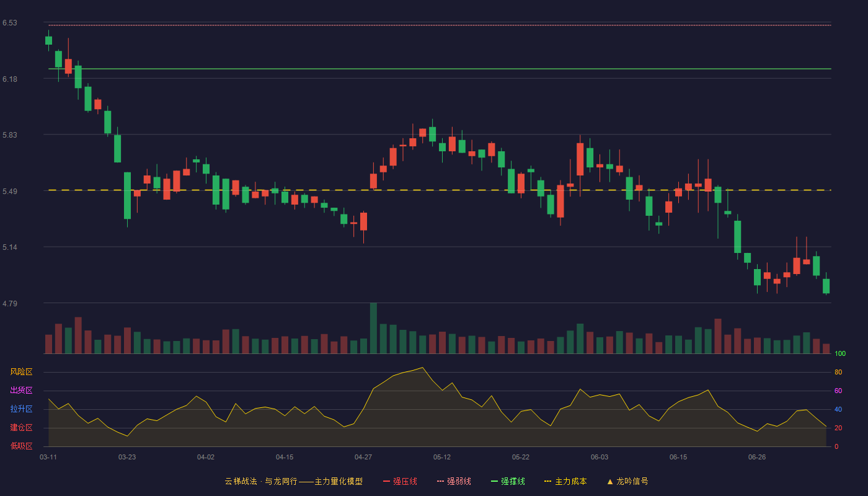Click the 风险区 zone label

coord(21,372)
